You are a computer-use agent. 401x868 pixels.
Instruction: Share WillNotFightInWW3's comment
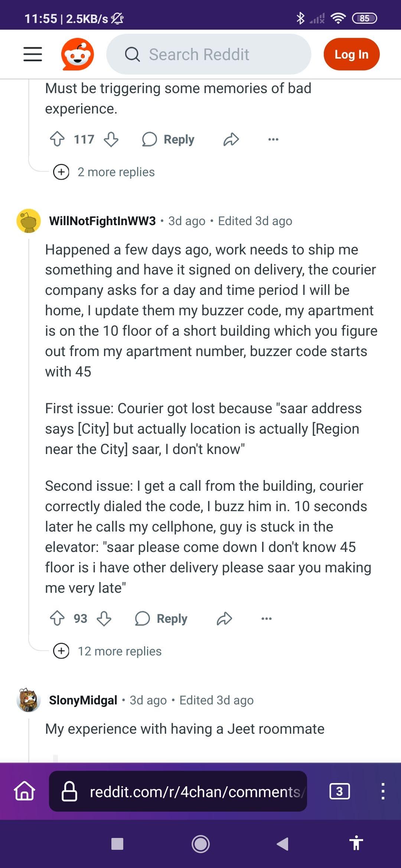pyautogui.click(x=224, y=618)
